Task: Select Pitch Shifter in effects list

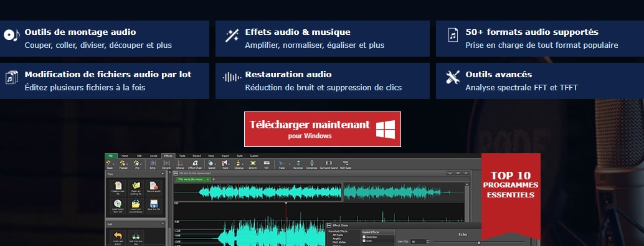Action: [339, 242]
